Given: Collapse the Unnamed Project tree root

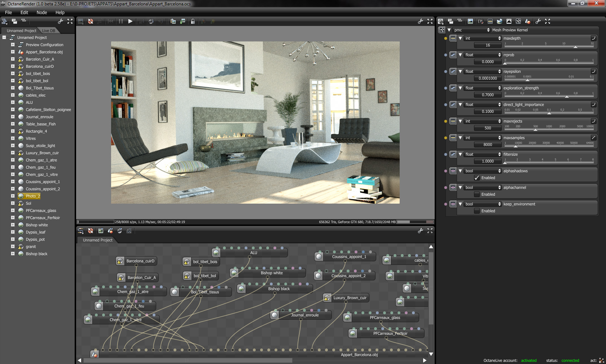Looking at the screenshot, I should click(4, 37).
